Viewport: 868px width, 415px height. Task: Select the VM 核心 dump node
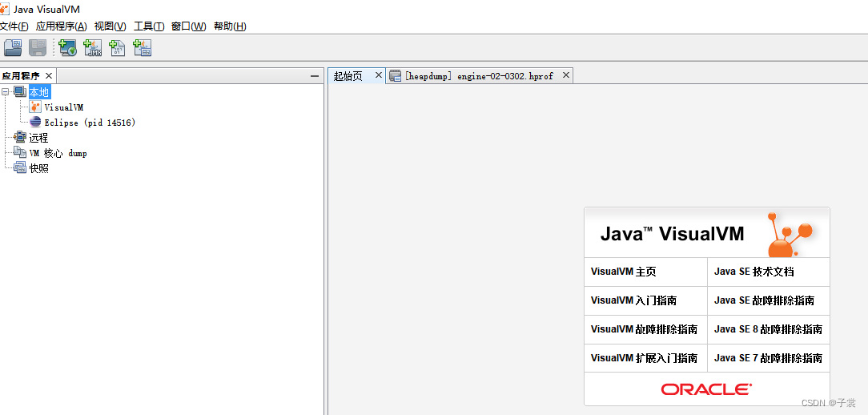(x=58, y=153)
